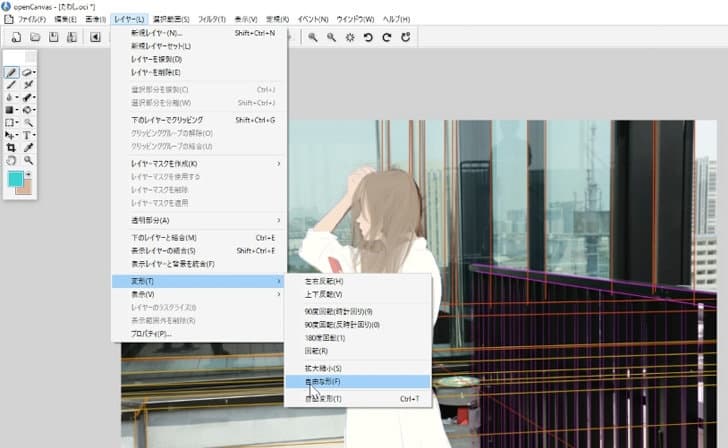Click the New file toolbar icon

tap(16, 37)
